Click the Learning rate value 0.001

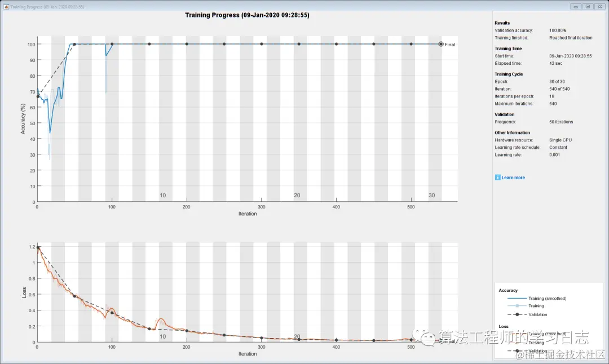tap(554, 155)
